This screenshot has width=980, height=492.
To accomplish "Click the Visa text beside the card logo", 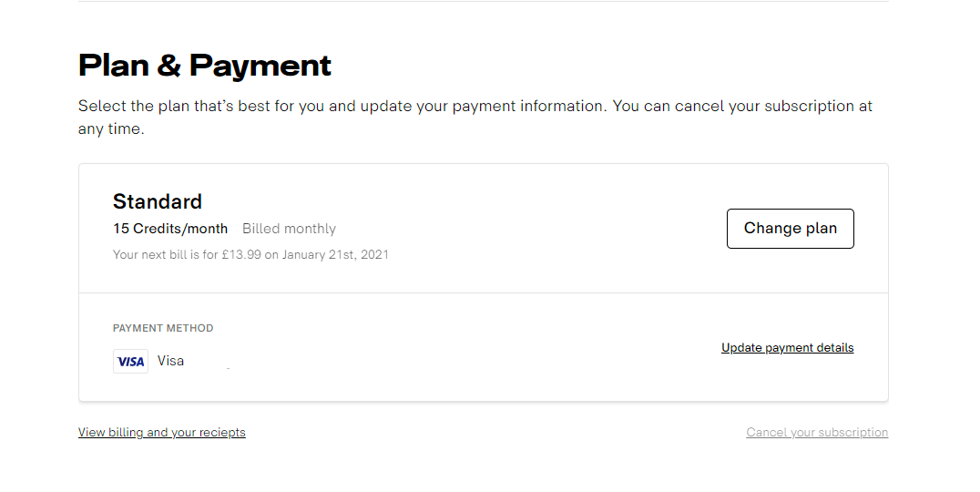I will point(170,361).
